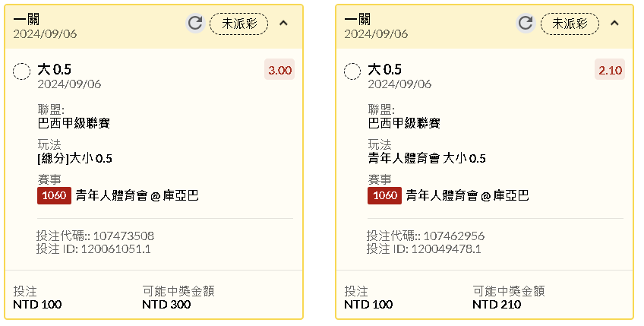This screenshot has width=644, height=326.
Task: Refresh the right bet slip with odds 2.10
Action: point(526,23)
